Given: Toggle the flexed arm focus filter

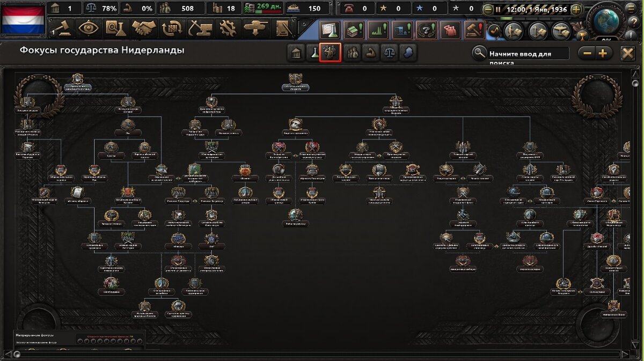Looking at the screenshot, I should (x=370, y=53).
